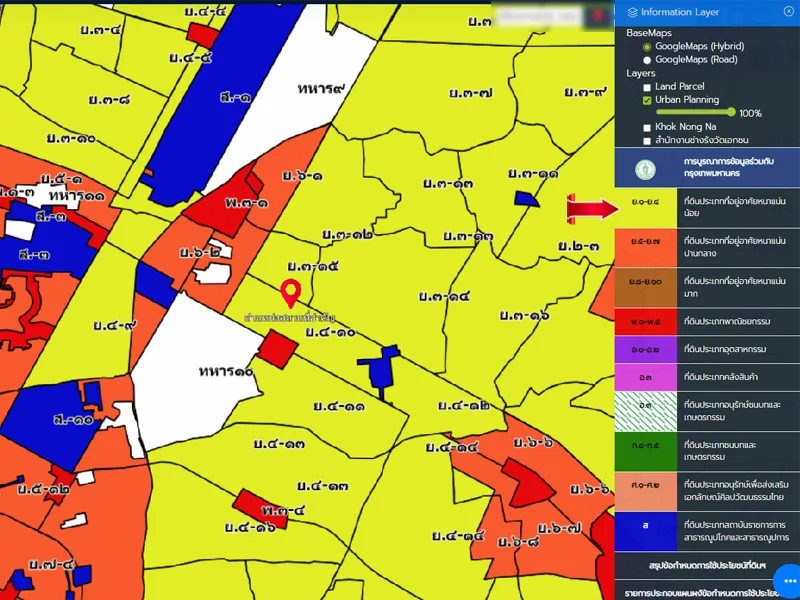Click the purple อ.๑-อ.๒ industrial legend swatch
The height and width of the screenshot is (600, 800).
[x=645, y=350]
